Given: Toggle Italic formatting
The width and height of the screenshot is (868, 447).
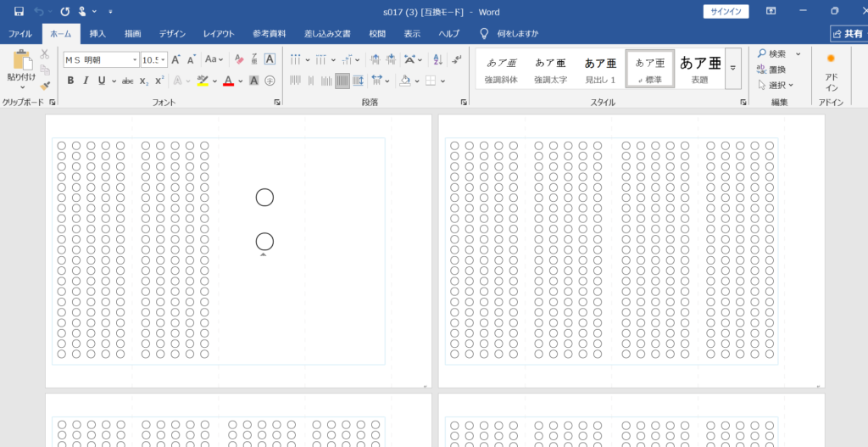Looking at the screenshot, I should coord(86,81).
